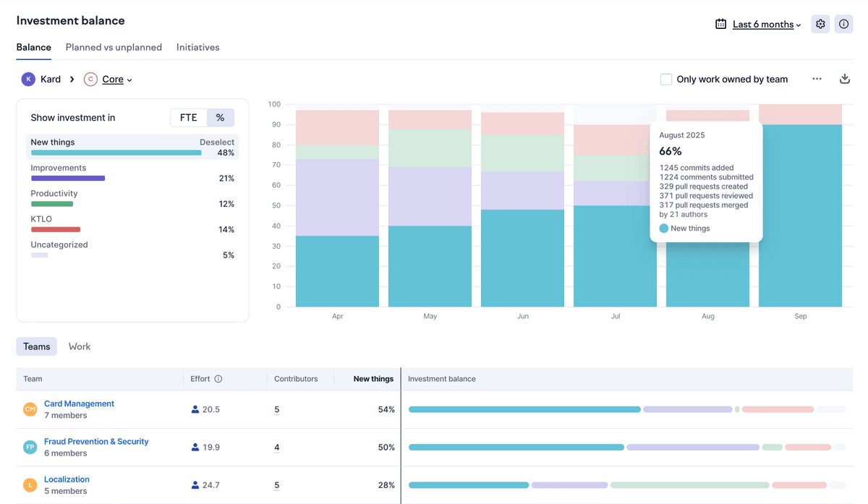Enable Only work owned by team
Viewport: 868px width, 504px height.
click(665, 80)
